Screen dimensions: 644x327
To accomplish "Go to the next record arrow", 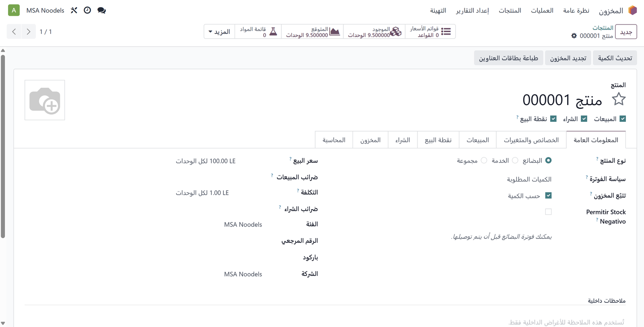I will [28, 31].
